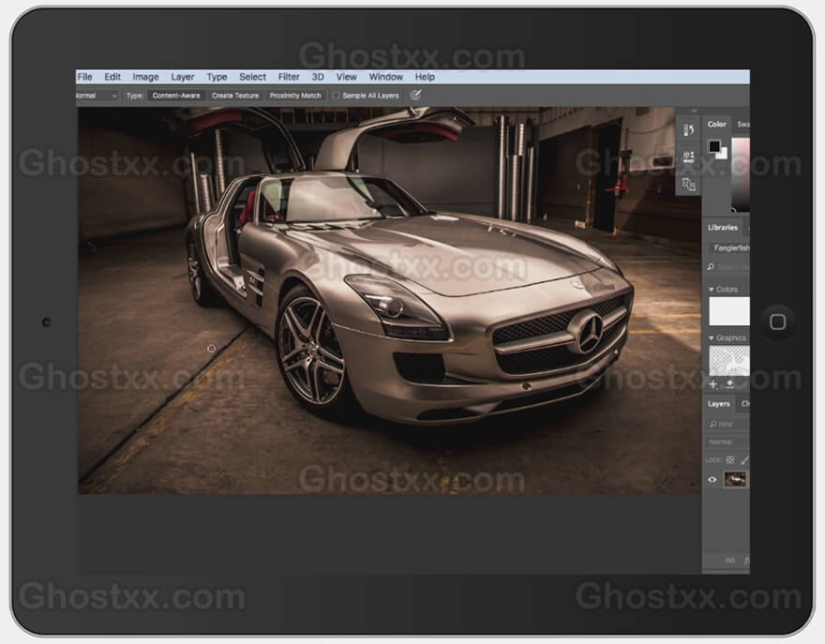Hide the layer using eye icon
The image size is (825, 644).
pyautogui.click(x=712, y=479)
